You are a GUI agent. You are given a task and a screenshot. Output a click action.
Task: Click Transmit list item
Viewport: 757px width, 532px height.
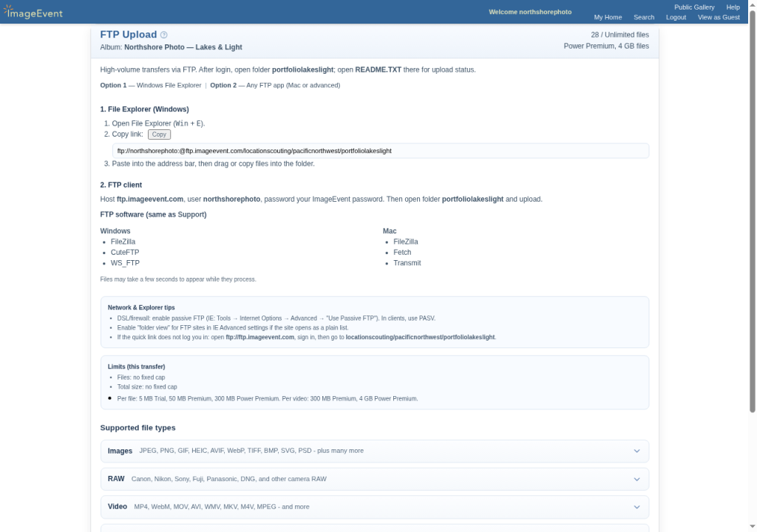pyautogui.click(x=407, y=263)
